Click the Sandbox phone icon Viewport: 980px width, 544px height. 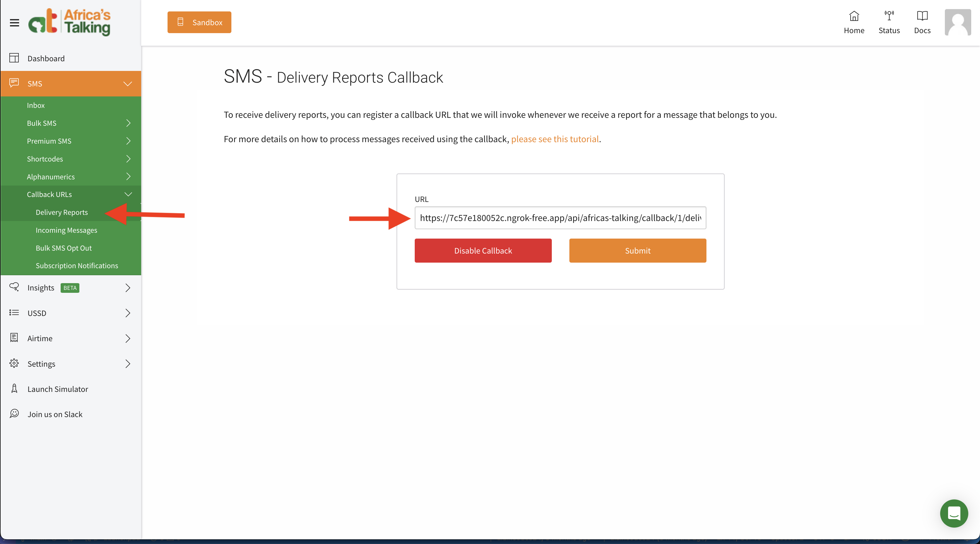point(180,22)
